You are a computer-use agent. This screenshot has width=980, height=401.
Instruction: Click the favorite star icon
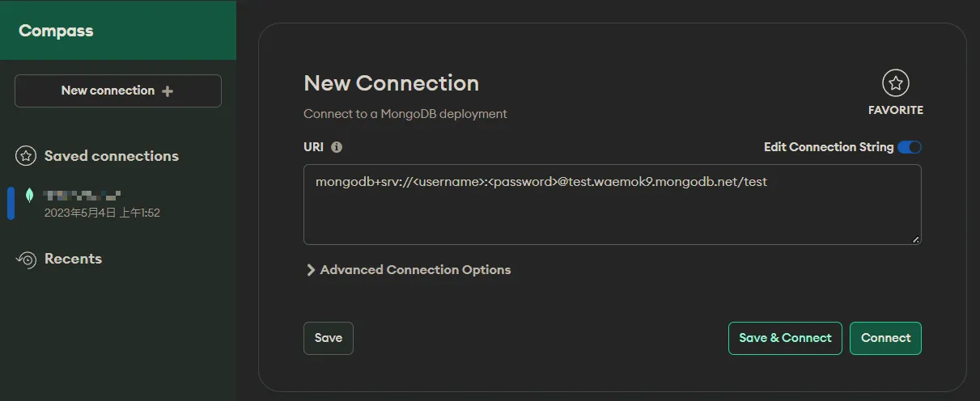[895, 82]
